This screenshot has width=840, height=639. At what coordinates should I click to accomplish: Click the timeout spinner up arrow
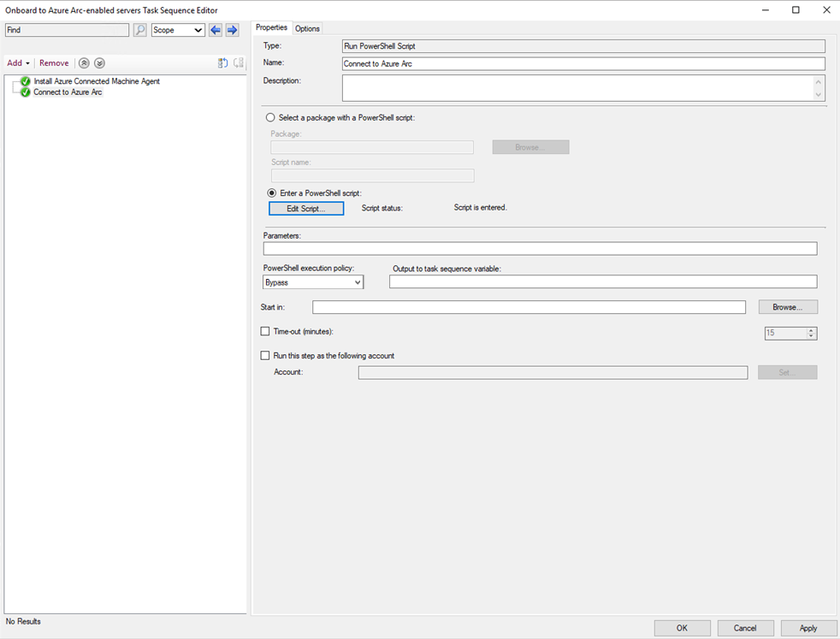tap(811, 329)
